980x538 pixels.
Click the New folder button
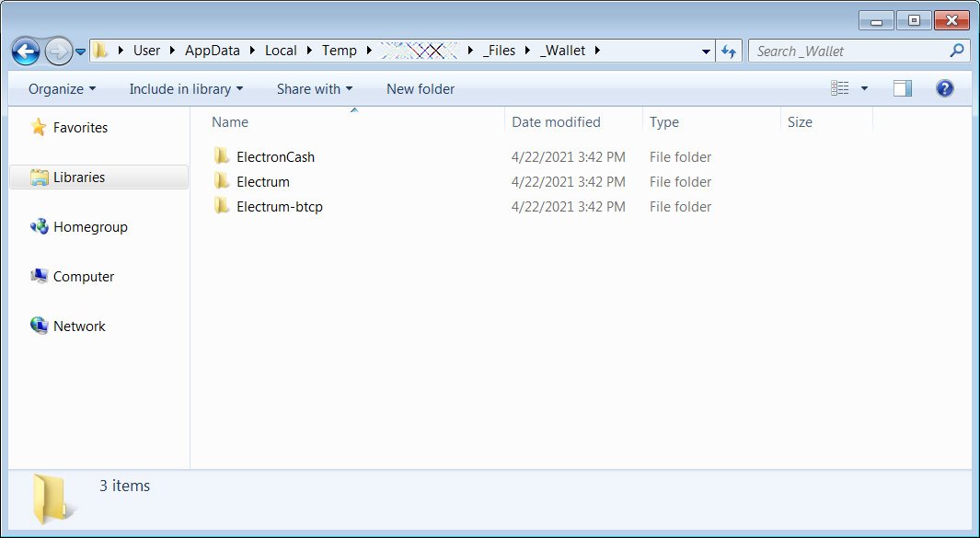(420, 89)
